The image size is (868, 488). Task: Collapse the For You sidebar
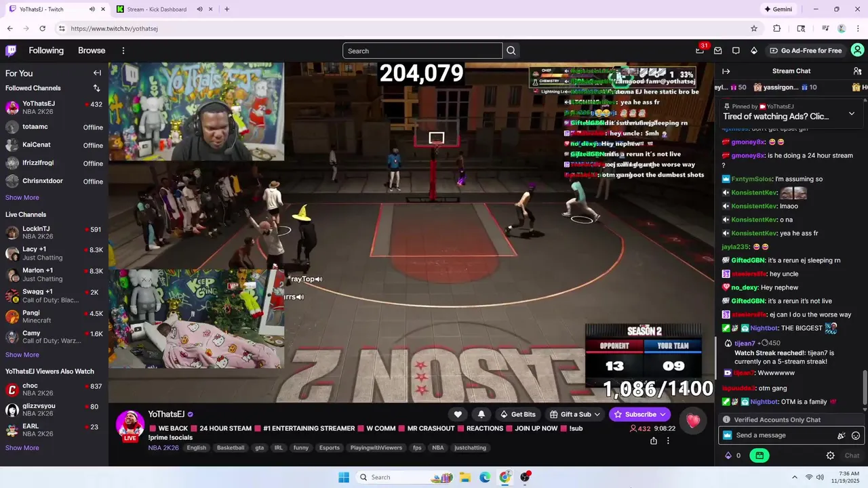click(x=97, y=73)
